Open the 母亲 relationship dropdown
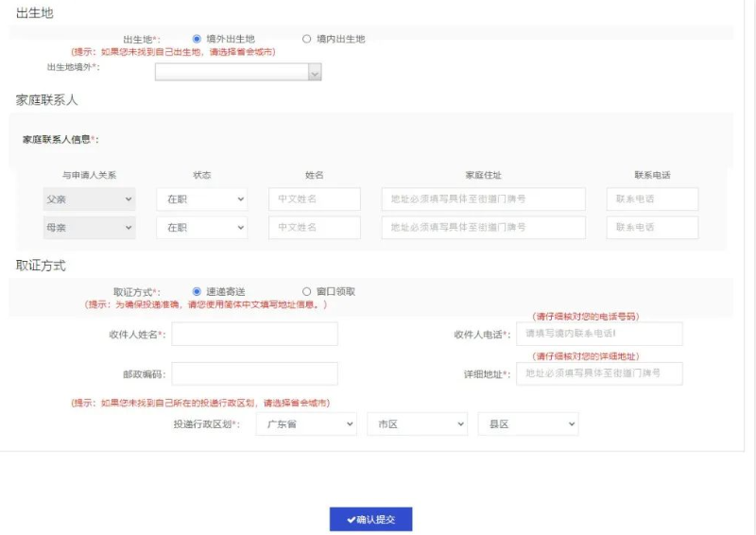 [89, 228]
